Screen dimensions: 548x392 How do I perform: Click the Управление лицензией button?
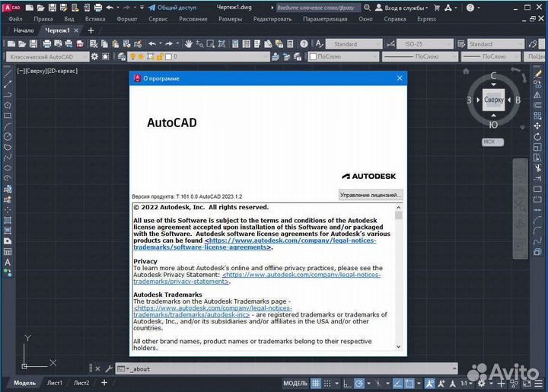click(x=371, y=195)
